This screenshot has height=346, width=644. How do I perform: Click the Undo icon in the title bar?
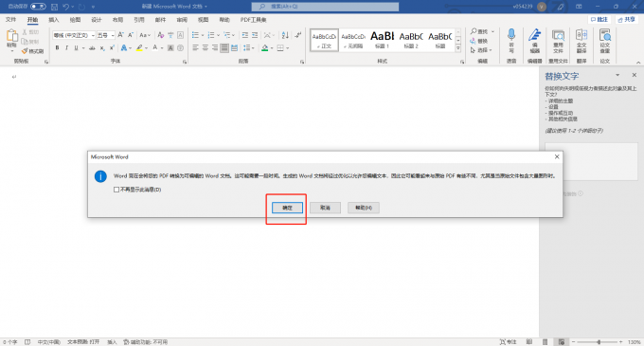[x=65, y=7]
